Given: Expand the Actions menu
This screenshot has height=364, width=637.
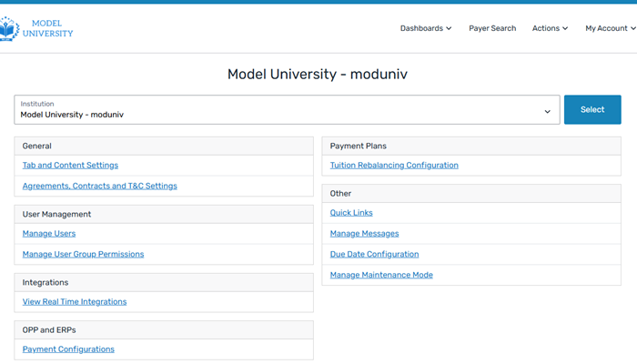Looking at the screenshot, I should tap(550, 28).
